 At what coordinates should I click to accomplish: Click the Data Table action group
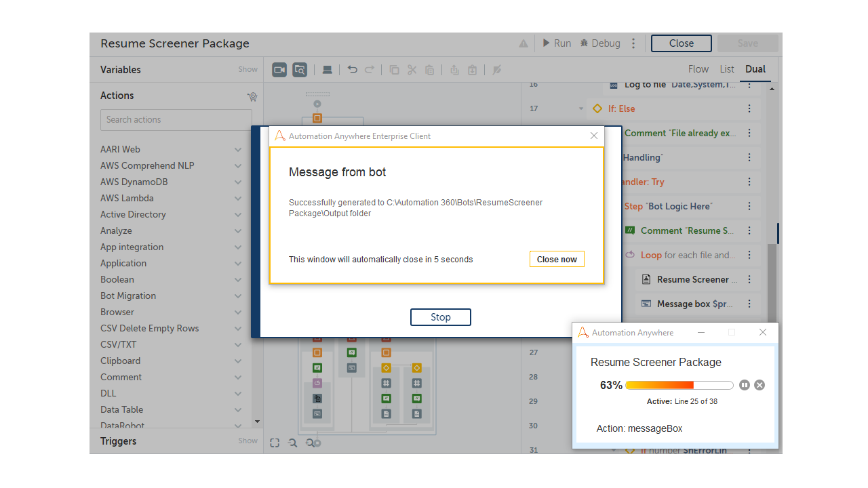pyautogui.click(x=171, y=409)
